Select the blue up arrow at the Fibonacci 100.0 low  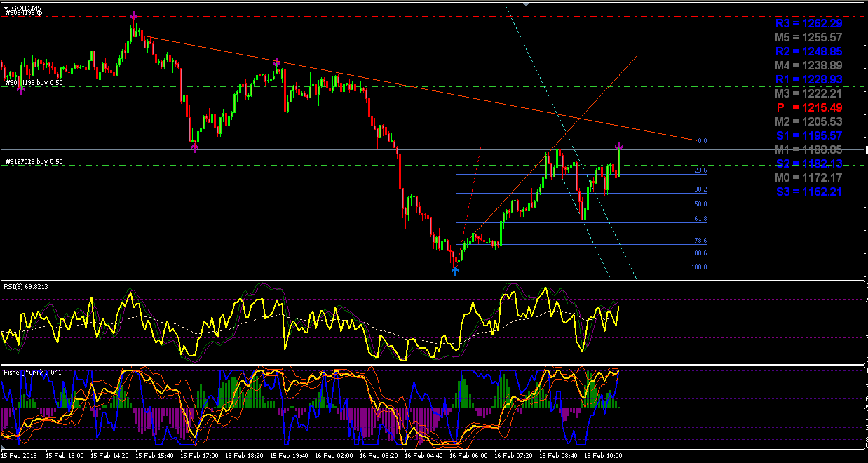click(455, 270)
